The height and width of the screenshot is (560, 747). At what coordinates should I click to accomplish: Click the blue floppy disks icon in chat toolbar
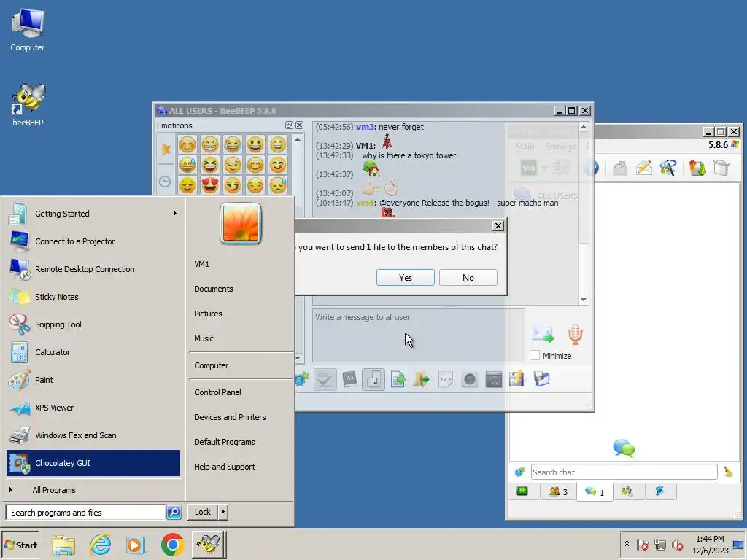(x=542, y=379)
